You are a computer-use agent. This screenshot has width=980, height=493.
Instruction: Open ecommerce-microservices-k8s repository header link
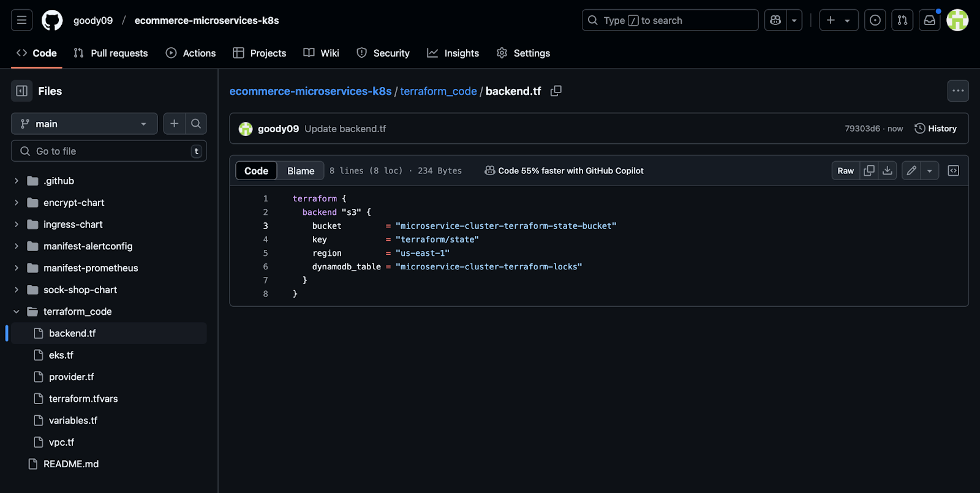(x=207, y=20)
